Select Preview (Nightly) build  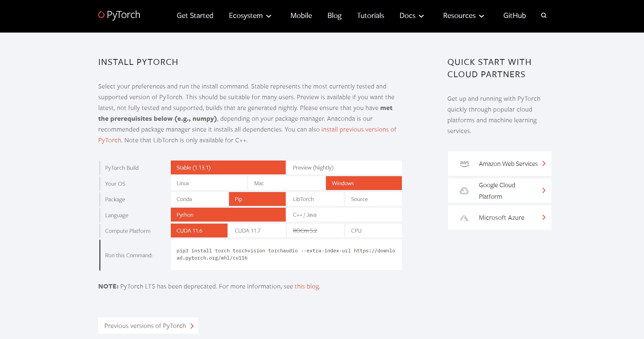(344, 168)
